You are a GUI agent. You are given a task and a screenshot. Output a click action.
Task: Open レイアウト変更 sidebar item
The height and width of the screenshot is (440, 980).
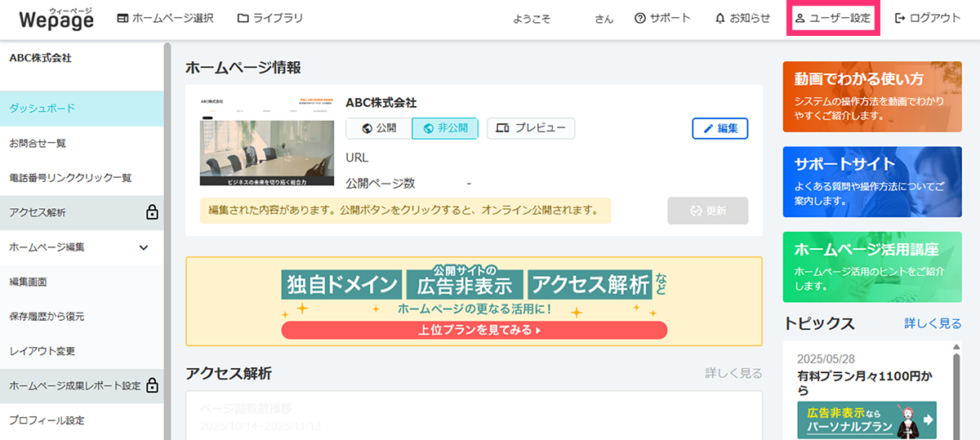click(x=82, y=351)
